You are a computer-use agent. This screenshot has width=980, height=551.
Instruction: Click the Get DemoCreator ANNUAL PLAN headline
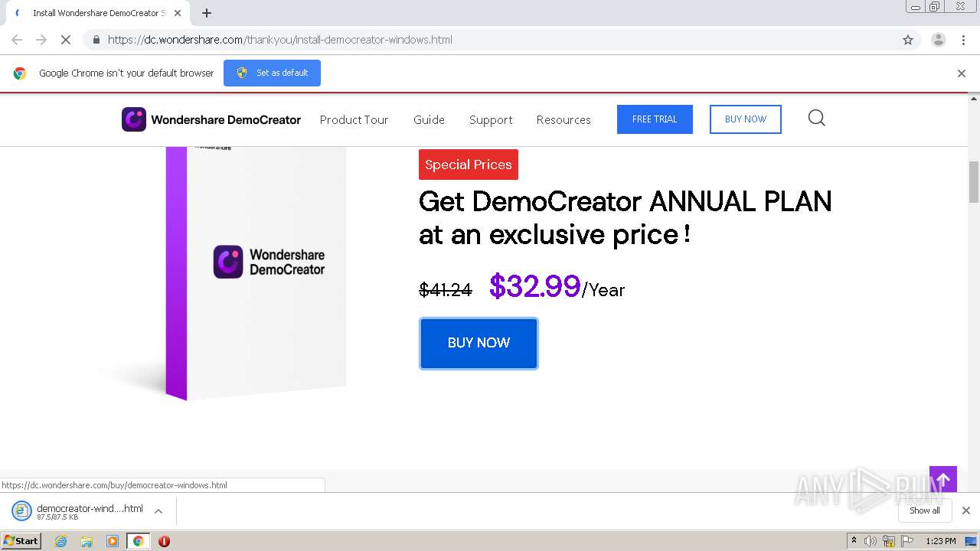click(625, 217)
